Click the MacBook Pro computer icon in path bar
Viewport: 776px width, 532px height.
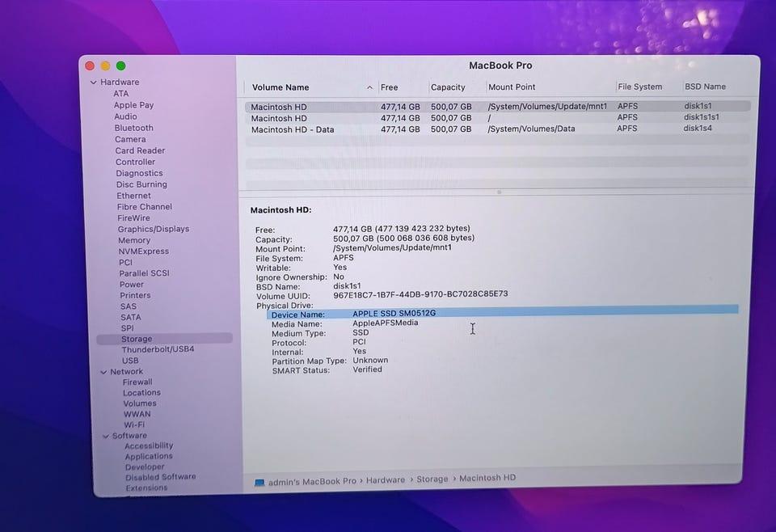(259, 483)
